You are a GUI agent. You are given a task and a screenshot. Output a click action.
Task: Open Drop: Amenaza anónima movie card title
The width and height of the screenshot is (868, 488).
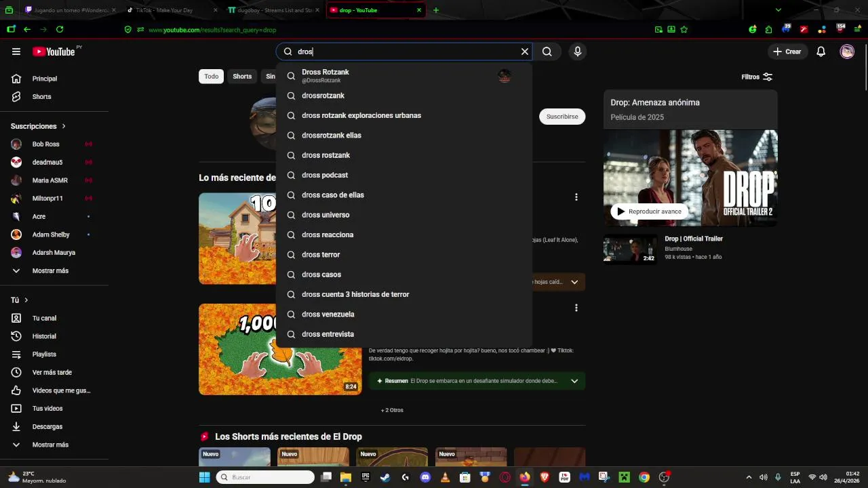click(655, 102)
